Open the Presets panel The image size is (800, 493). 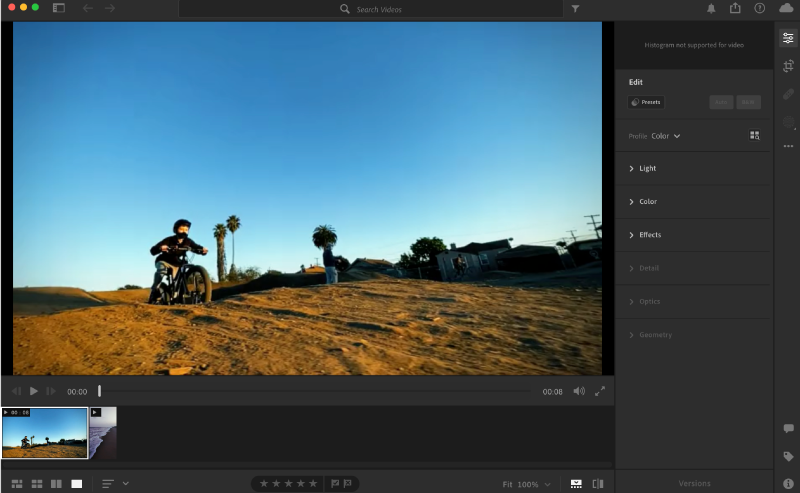646,102
